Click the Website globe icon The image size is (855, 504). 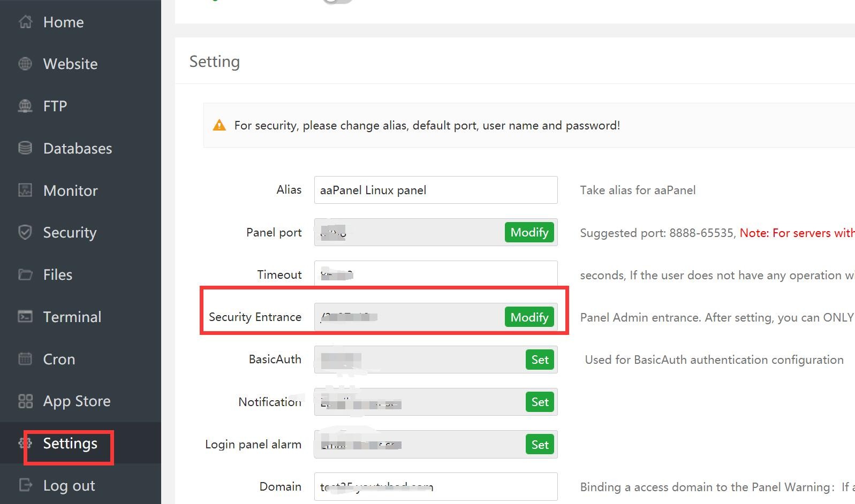(25, 64)
